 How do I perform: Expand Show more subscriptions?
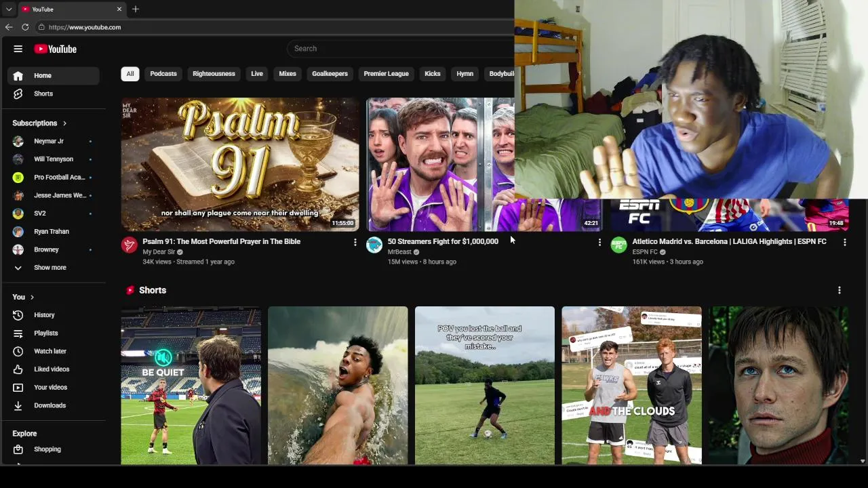53,268
